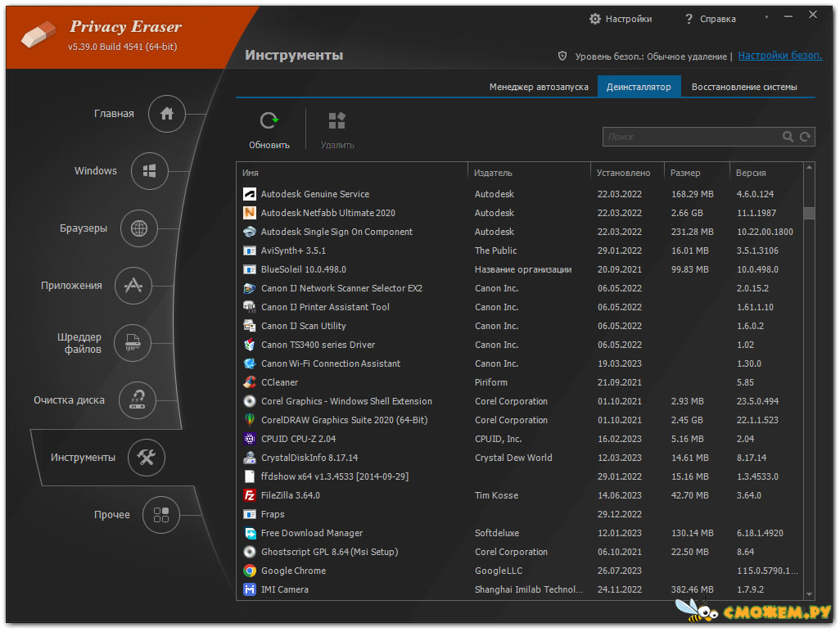Open the Браузеры menu label

(x=84, y=228)
